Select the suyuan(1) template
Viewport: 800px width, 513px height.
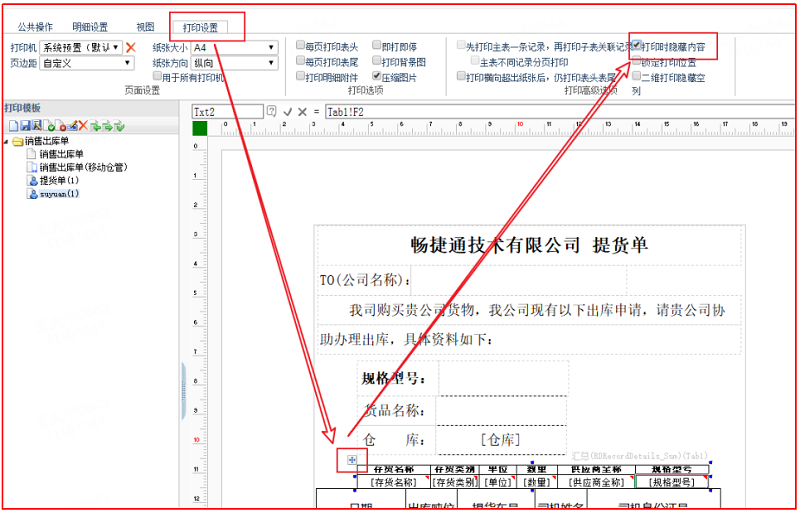(59, 194)
